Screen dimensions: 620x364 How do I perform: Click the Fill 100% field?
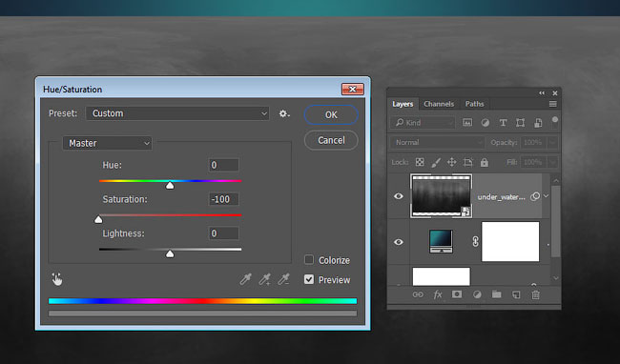tap(534, 162)
